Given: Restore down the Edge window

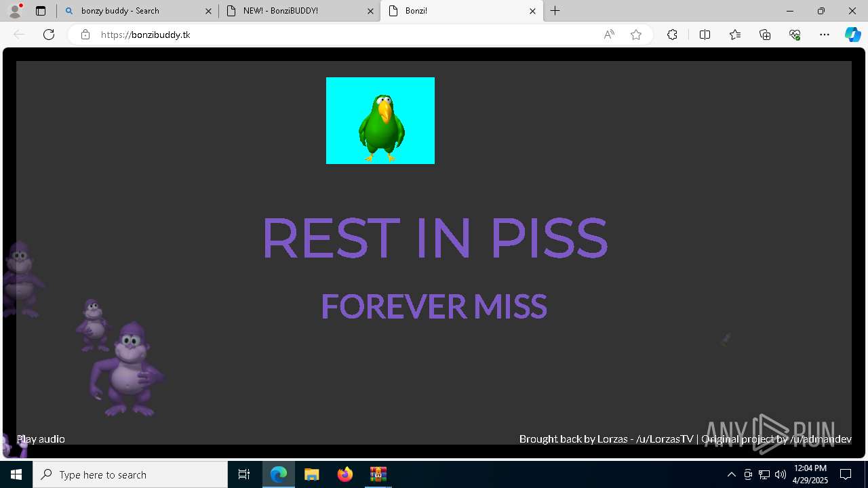Looking at the screenshot, I should (821, 11).
